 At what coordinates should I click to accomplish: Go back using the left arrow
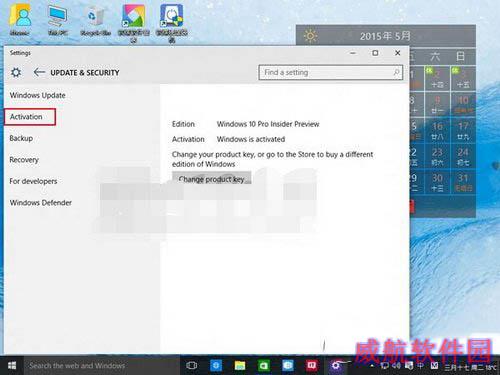[39, 72]
